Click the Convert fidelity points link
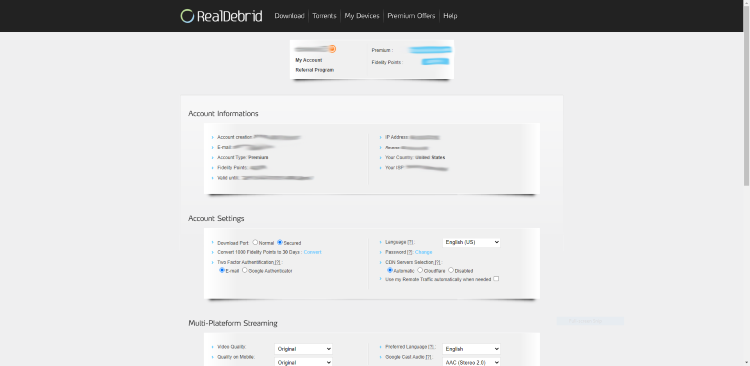750x366 pixels. point(312,252)
